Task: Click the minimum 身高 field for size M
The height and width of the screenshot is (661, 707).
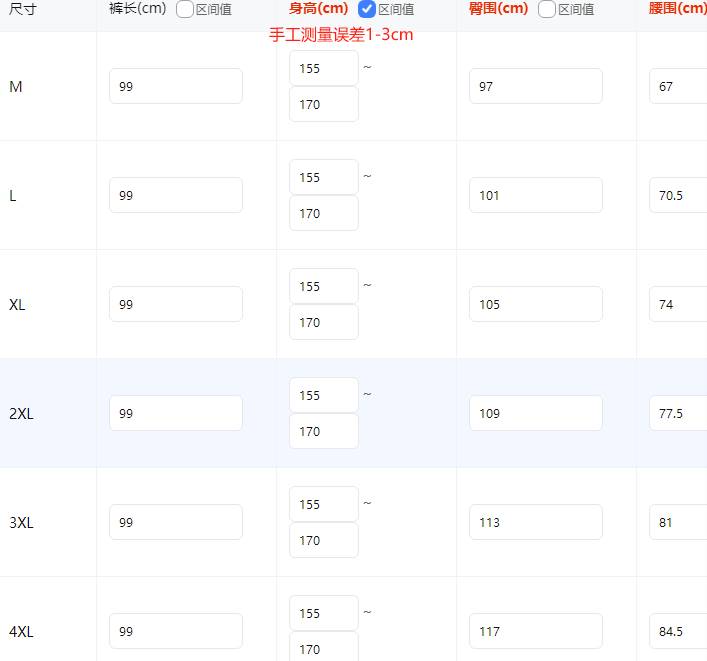Action: [x=323, y=68]
